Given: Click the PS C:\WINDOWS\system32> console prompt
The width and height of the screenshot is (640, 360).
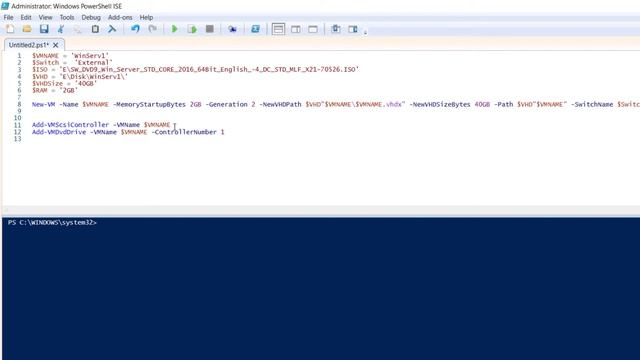Looking at the screenshot, I should [52, 222].
